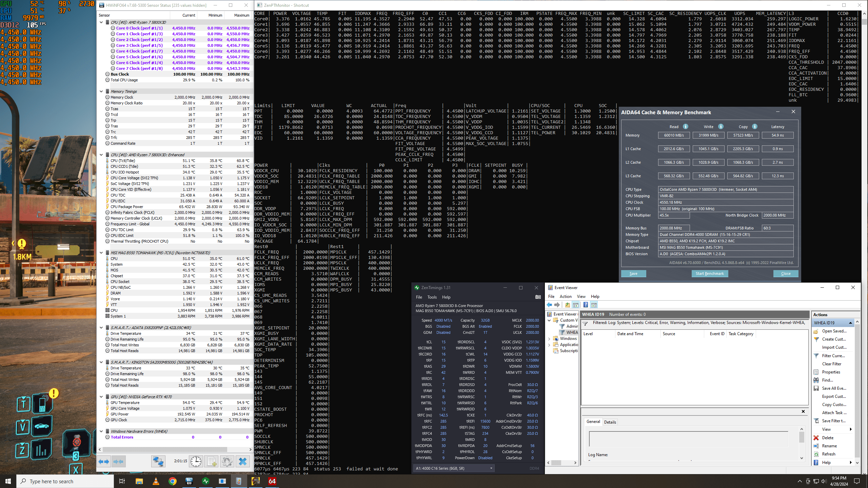Screen dimensions: 868x488
Task: Expand View submenu arrow in Actions pane
Action: [x=851, y=429]
